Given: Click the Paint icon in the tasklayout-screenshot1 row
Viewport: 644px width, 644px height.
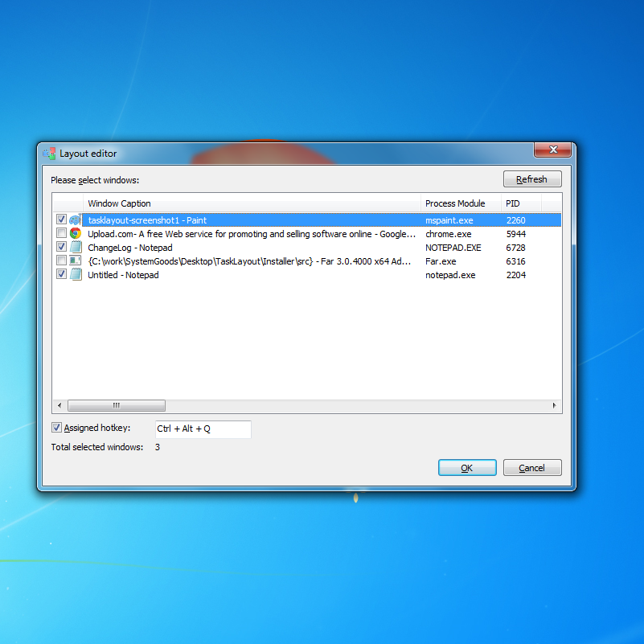Looking at the screenshot, I should [75, 220].
